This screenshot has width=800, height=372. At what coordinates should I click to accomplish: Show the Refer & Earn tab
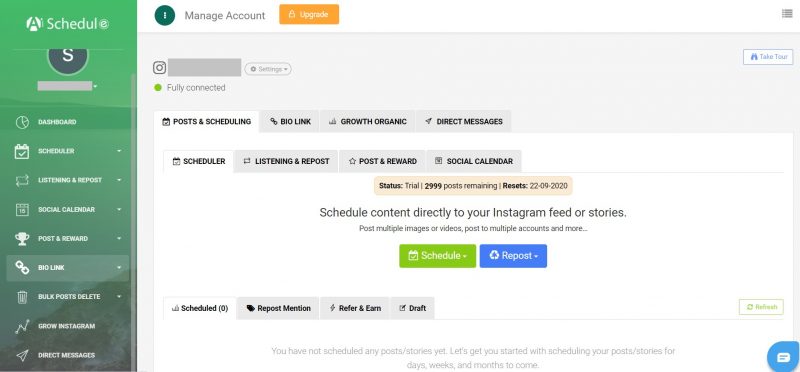tap(355, 308)
